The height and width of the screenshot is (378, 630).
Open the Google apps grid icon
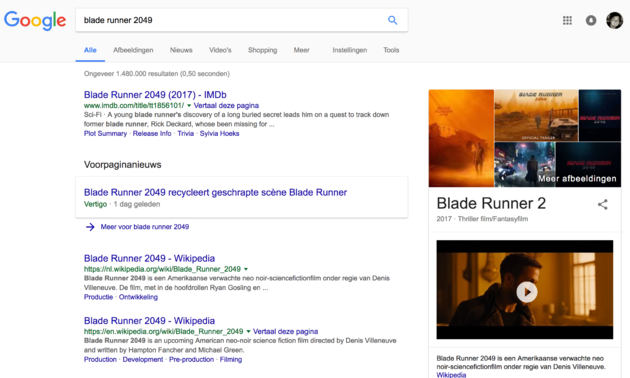(567, 20)
